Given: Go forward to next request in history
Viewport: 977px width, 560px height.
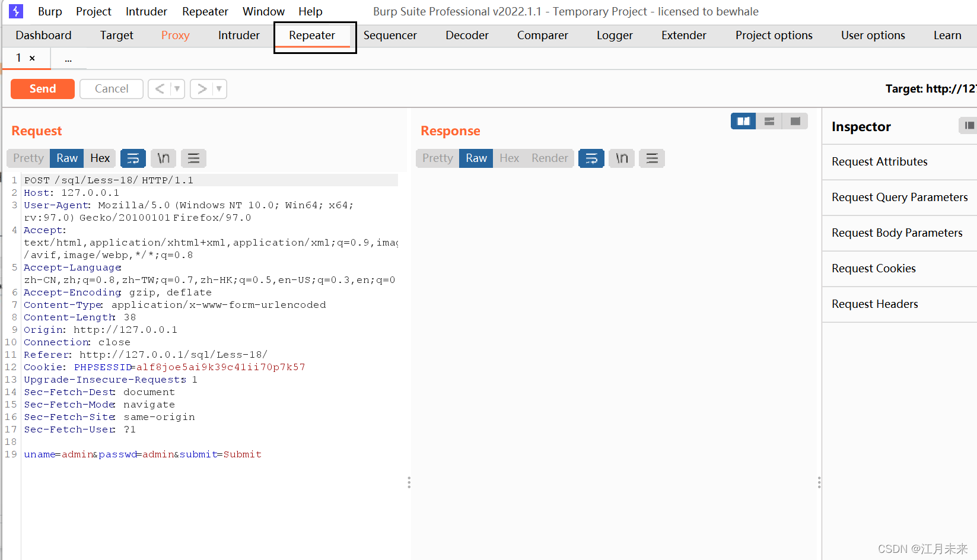Looking at the screenshot, I should [202, 89].
